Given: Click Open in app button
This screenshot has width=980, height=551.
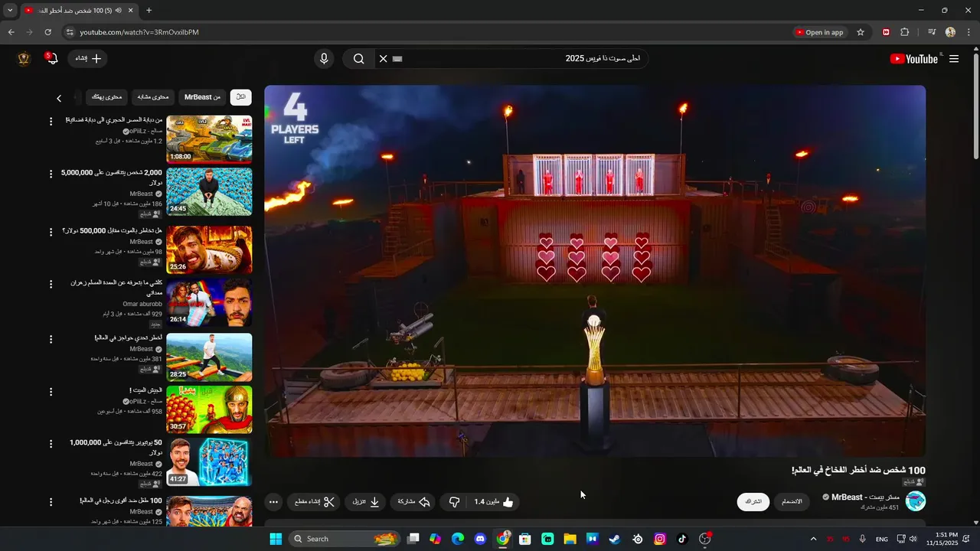Looking at the screenshot, I should click(x=820, y=32).
